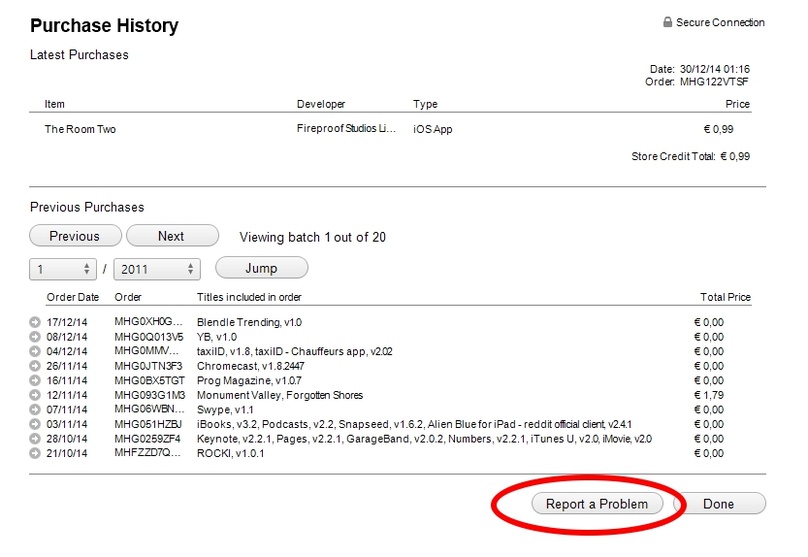Click order number MHG0JTN3F3

[148, 366]
